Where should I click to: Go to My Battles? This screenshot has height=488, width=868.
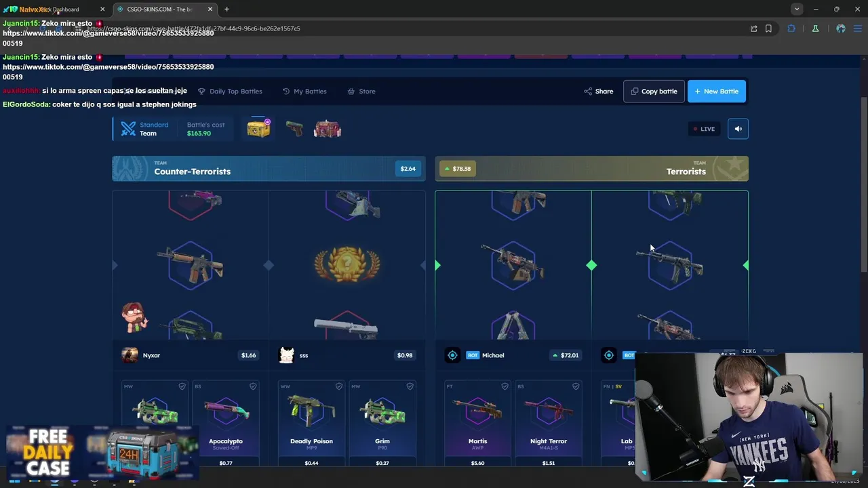304,91
